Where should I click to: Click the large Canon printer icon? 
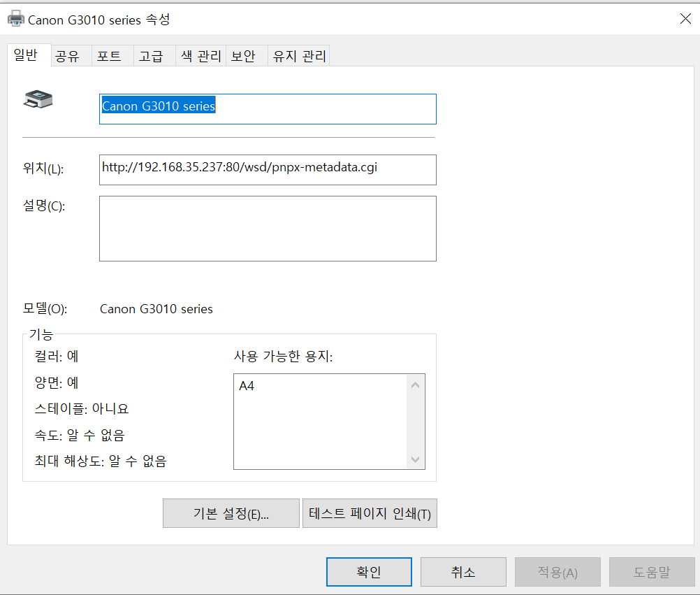click(38, 99)
